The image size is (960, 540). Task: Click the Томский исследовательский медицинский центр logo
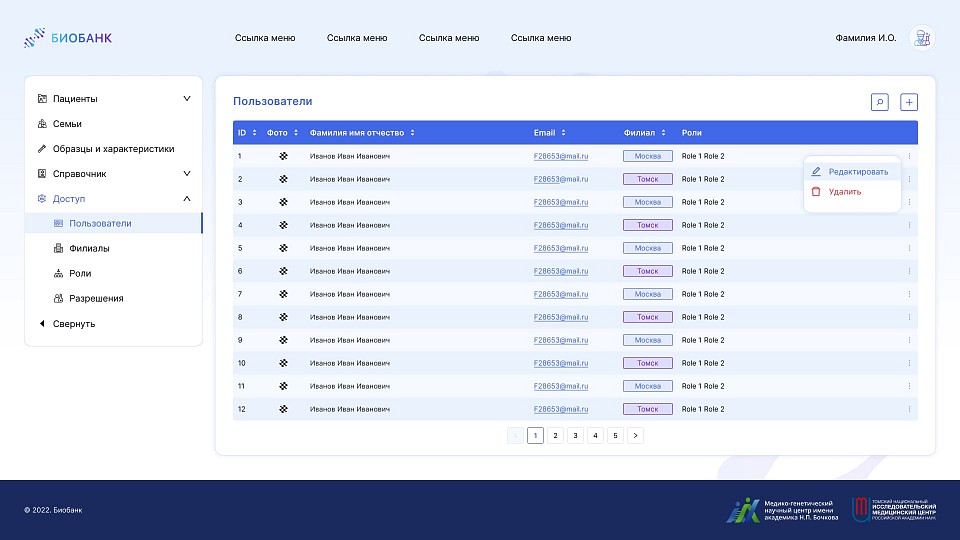point(894,509)
